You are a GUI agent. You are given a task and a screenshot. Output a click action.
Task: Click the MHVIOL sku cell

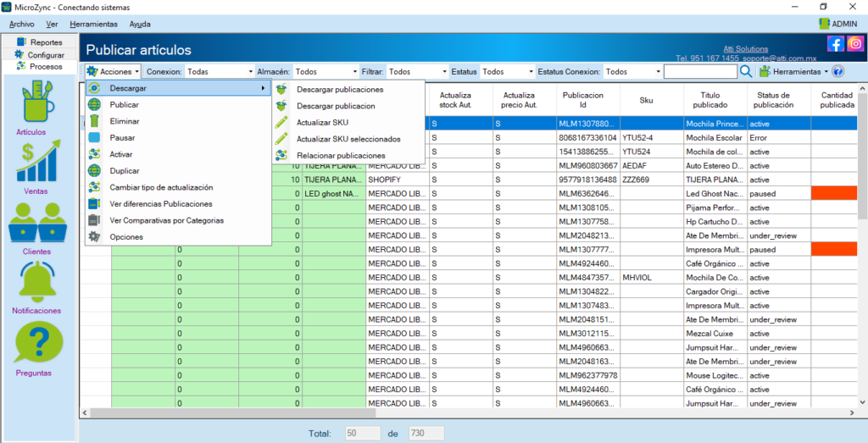(652, 278)
